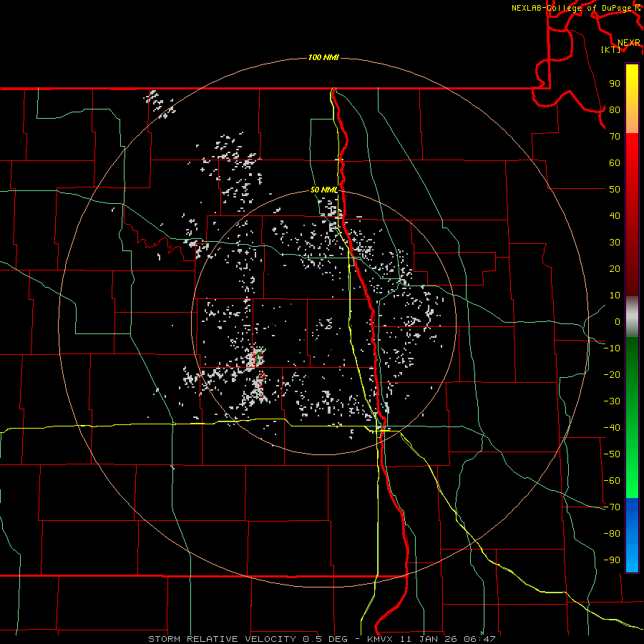Select the 10 value on velocity scale
This screenshot has width=644, height=644.
pos(615,296)
